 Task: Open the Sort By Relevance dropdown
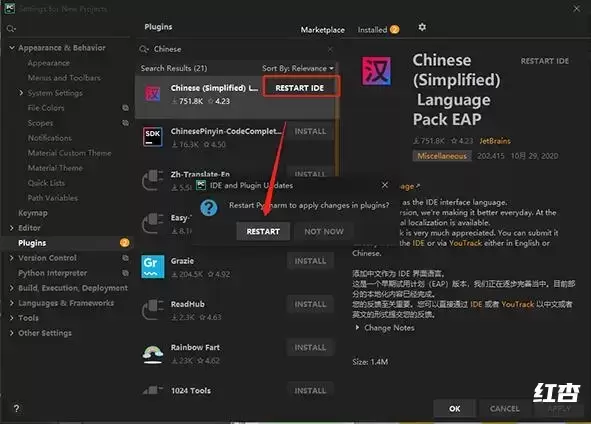coord(298,68)
